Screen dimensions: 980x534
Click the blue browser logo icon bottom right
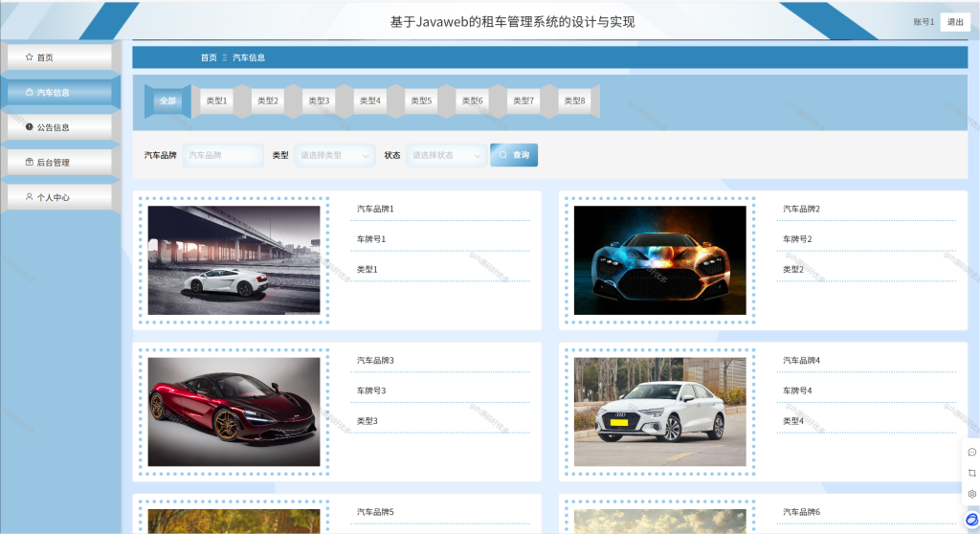(972, 519)
